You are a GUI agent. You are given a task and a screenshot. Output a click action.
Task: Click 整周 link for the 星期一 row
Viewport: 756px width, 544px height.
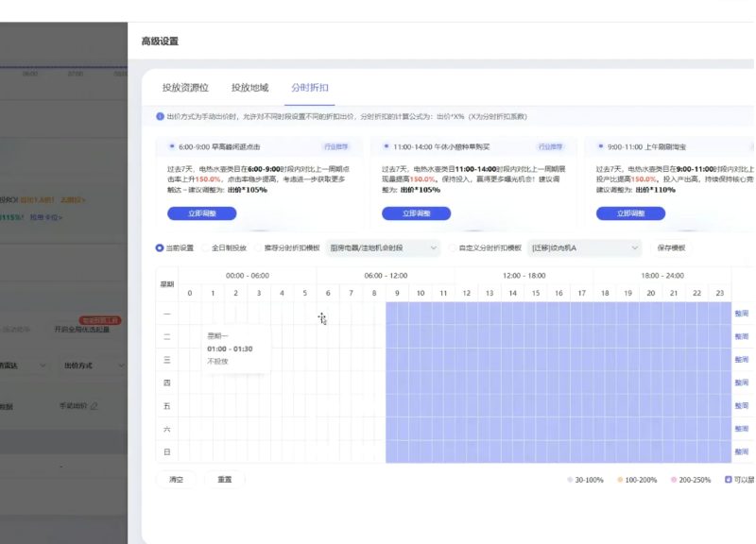tap(742, 314)
